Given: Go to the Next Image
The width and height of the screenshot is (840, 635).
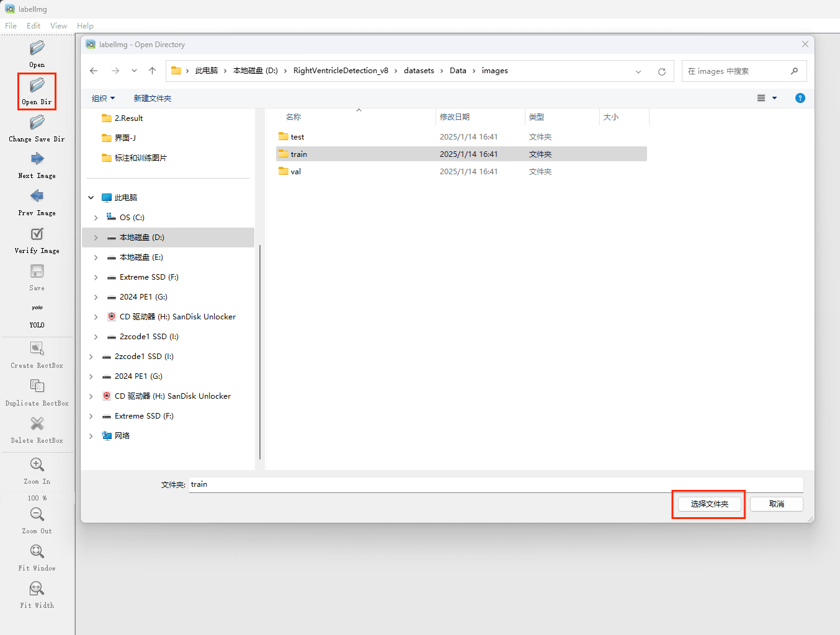Looking at the screenshot, I should click(x=37, y=159).
